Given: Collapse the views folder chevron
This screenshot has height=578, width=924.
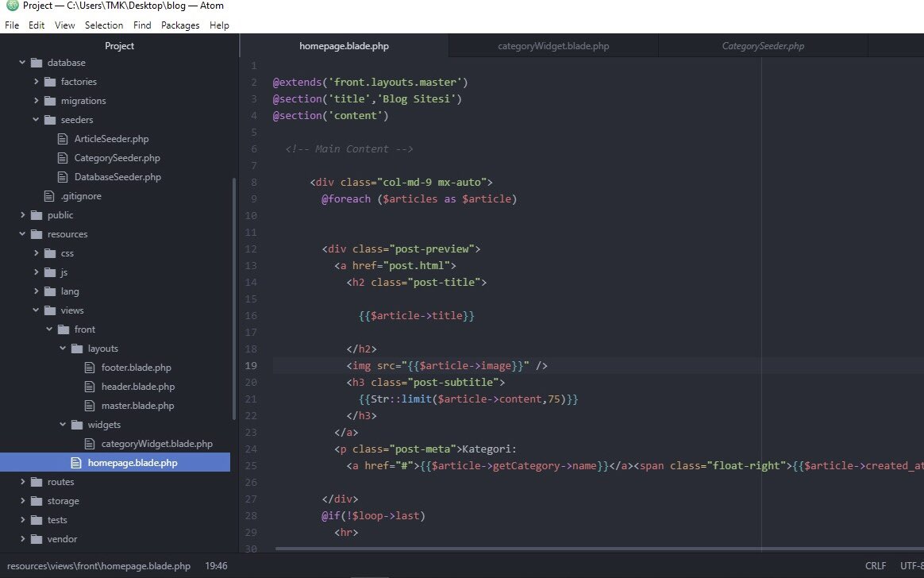Looking at the screenshot, I should click(36, 310).
